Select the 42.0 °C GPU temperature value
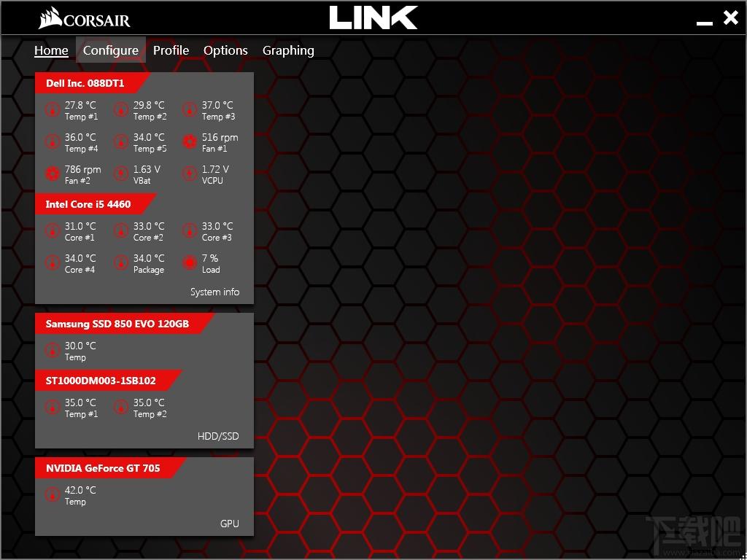Viewport: 747px width, 560px height. pos(80,490)
